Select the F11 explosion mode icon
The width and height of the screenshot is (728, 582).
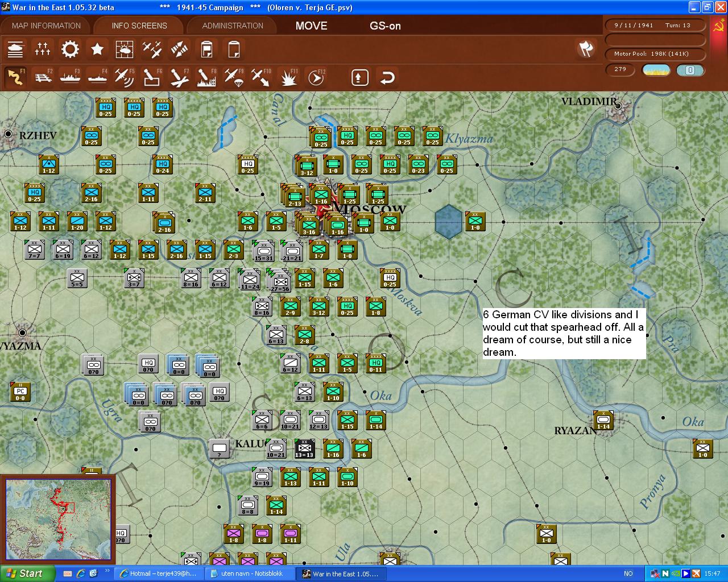[x=288, y=77]
